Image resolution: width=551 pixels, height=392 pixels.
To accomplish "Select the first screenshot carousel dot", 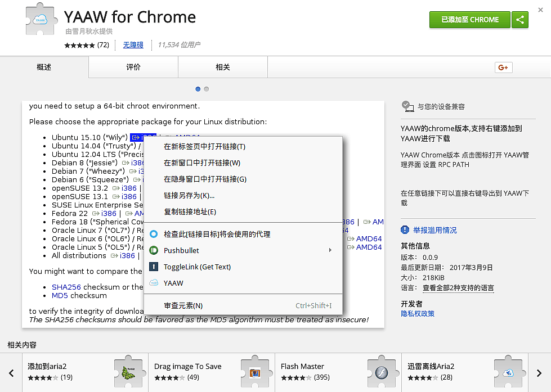I will pos(198,89).
